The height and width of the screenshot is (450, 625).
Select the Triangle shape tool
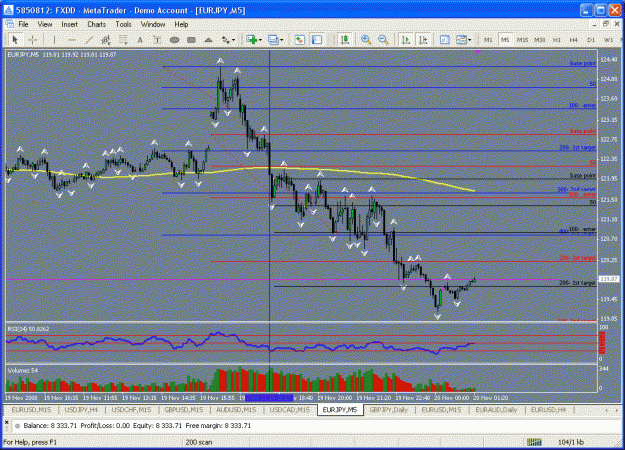[208, 39]
